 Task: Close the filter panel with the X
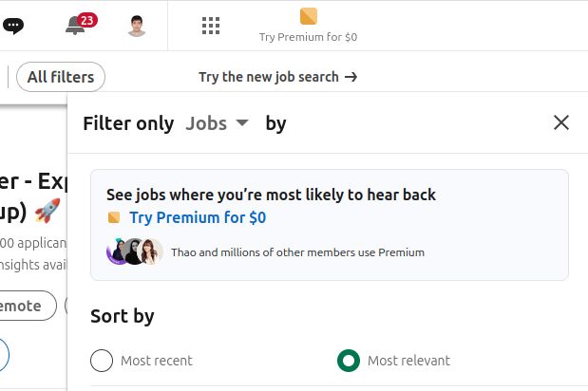tap(561, 122)
